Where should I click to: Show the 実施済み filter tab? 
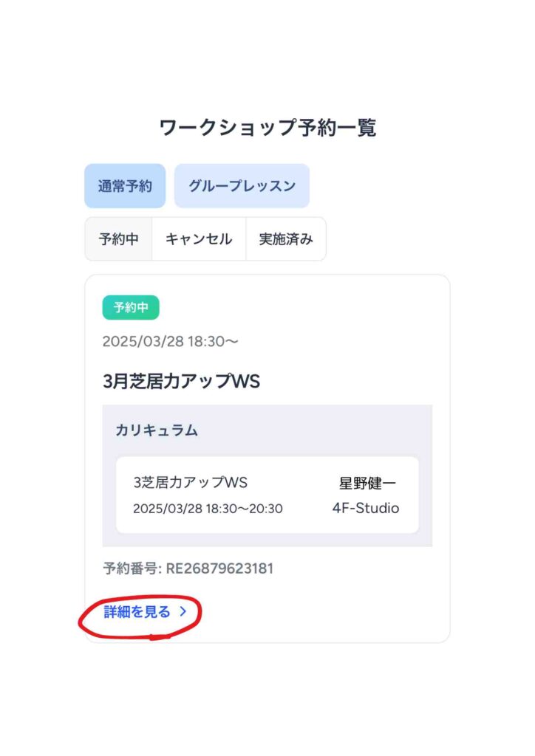[286, 239]
